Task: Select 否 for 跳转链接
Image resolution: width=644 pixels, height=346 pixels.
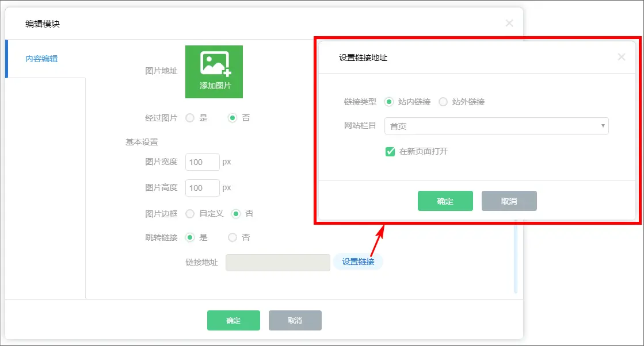Action: tap(233, 237)
